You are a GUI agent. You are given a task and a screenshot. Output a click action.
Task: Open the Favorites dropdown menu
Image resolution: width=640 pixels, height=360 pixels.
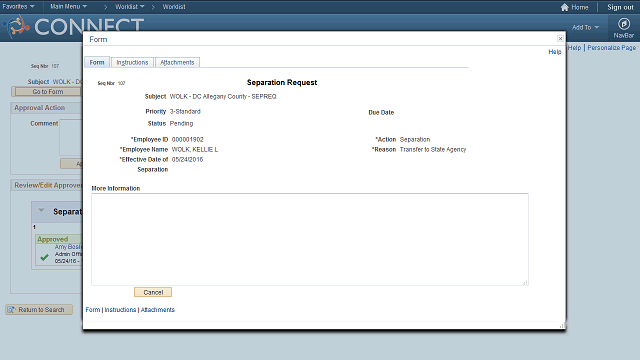[x=18, y=7]
